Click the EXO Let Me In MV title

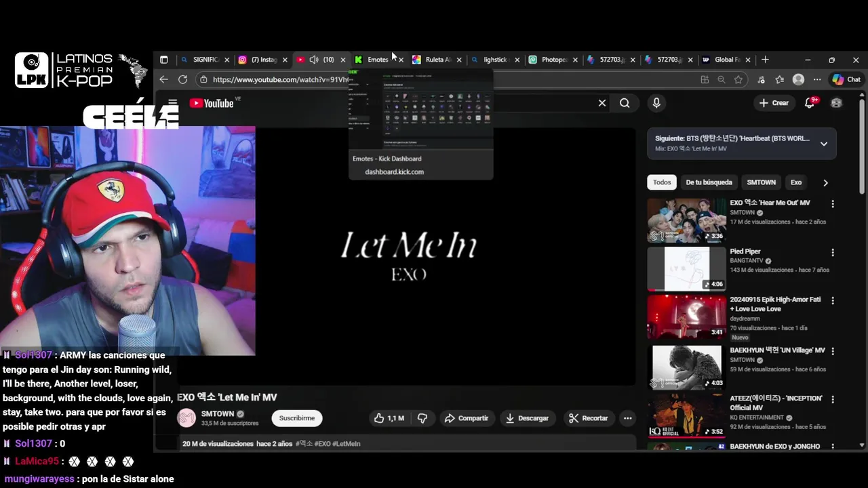(227, 397)
